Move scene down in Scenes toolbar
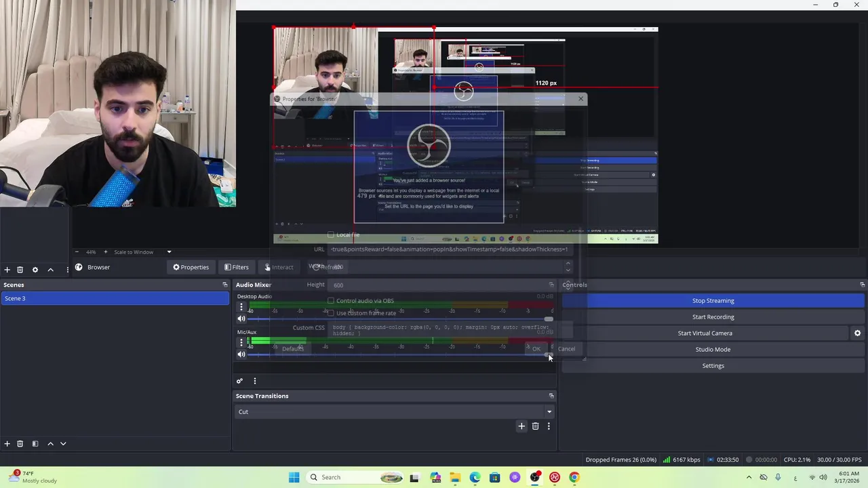 (x=63, y=443)
